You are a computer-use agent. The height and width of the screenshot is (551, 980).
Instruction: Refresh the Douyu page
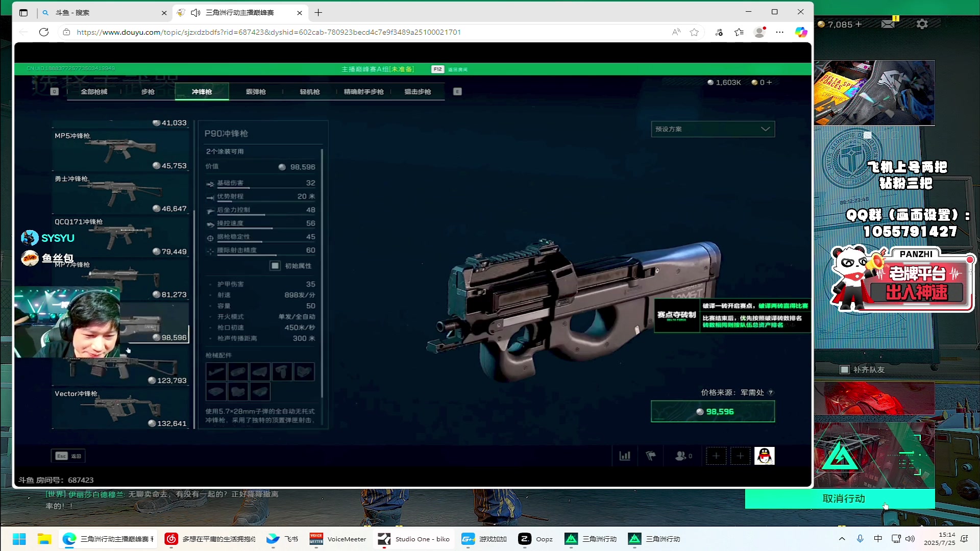44,32
